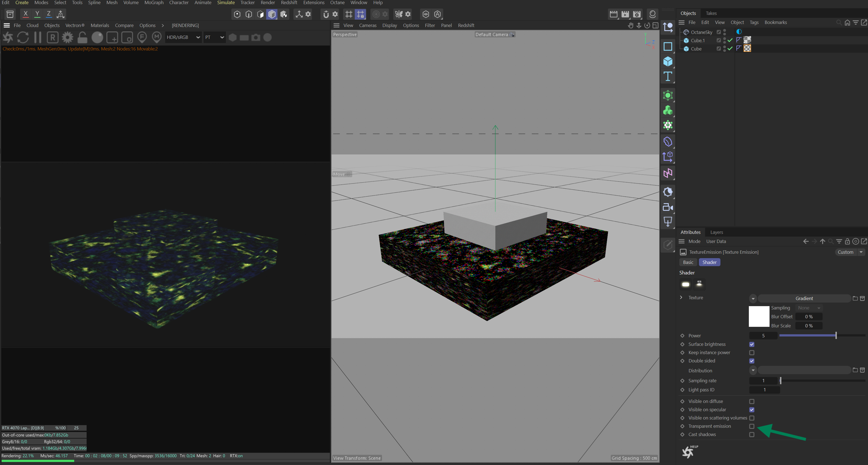Open the PT kernel dropdown

[214, 38]
